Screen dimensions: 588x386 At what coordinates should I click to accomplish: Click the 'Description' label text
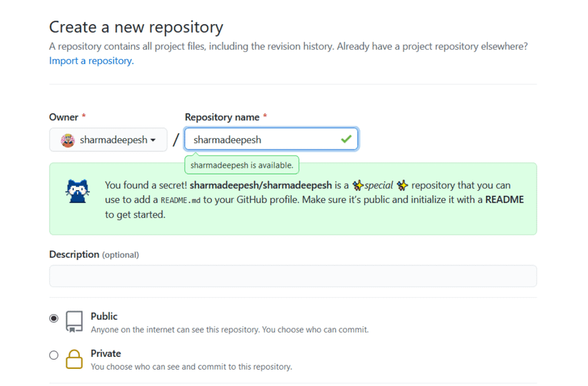(x=74, y=254)
